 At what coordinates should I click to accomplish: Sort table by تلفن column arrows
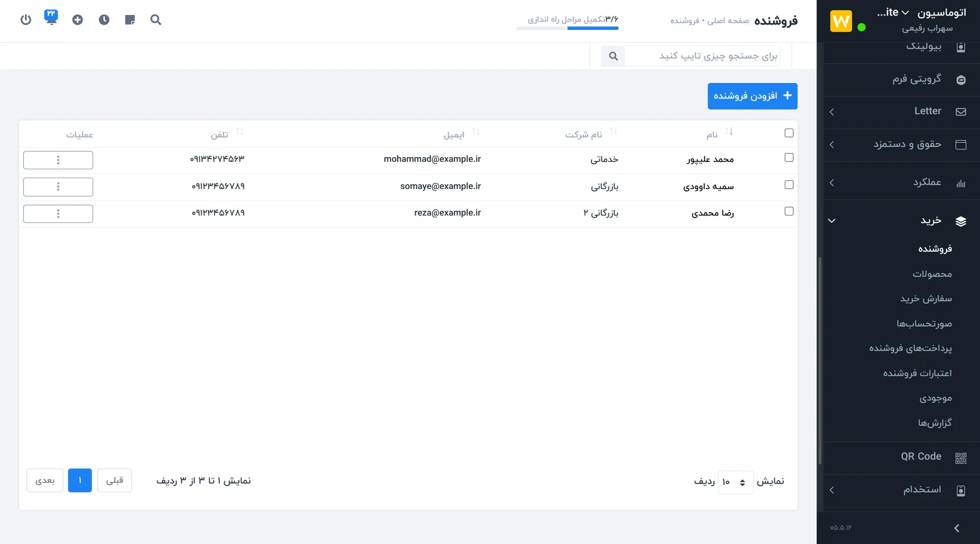[240, 131]
